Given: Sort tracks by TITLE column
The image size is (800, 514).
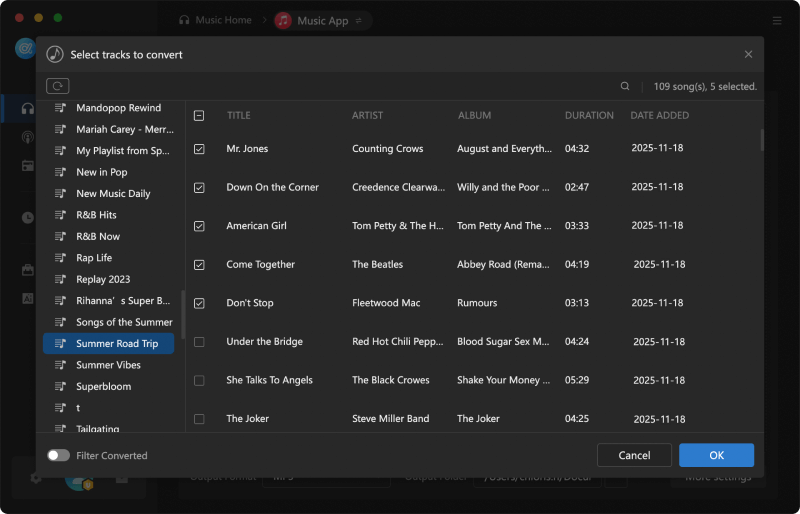Looking at the screenshot, I should click(x=239, y=115).
